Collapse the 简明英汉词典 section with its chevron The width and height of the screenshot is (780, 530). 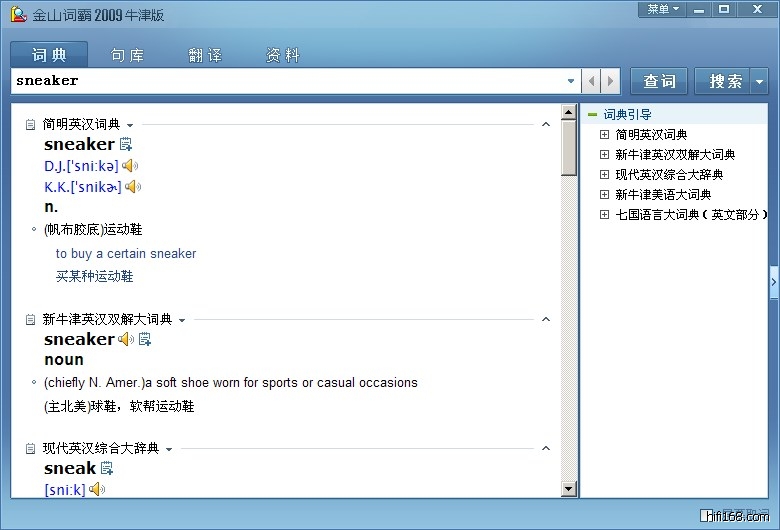coord(545,125)
